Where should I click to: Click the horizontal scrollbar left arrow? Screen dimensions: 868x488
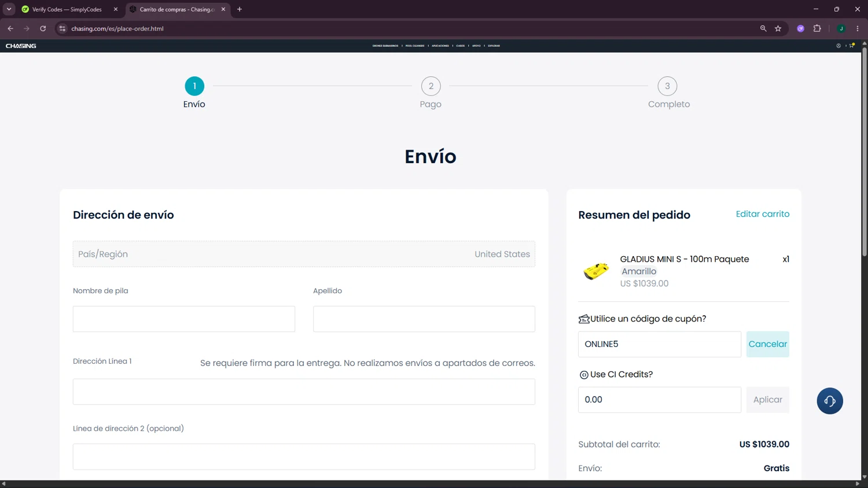pyautogui.click(x=3, y=484)
